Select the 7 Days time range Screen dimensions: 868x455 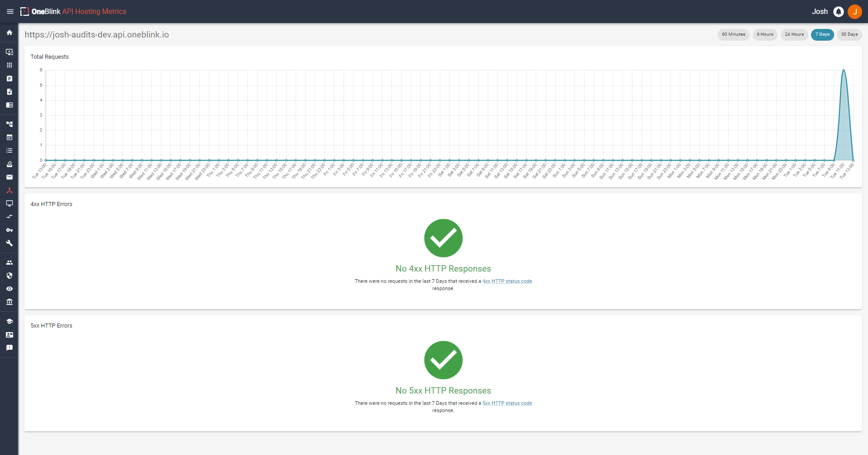pyautogui.click(x=822, y=34)
